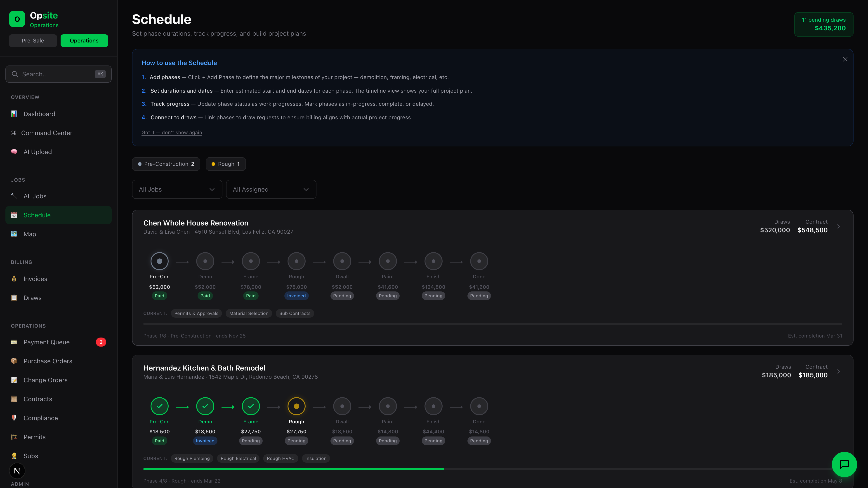Switch the mode toggle to Pre-Sale
868x488 pixels.
[33, 40]
